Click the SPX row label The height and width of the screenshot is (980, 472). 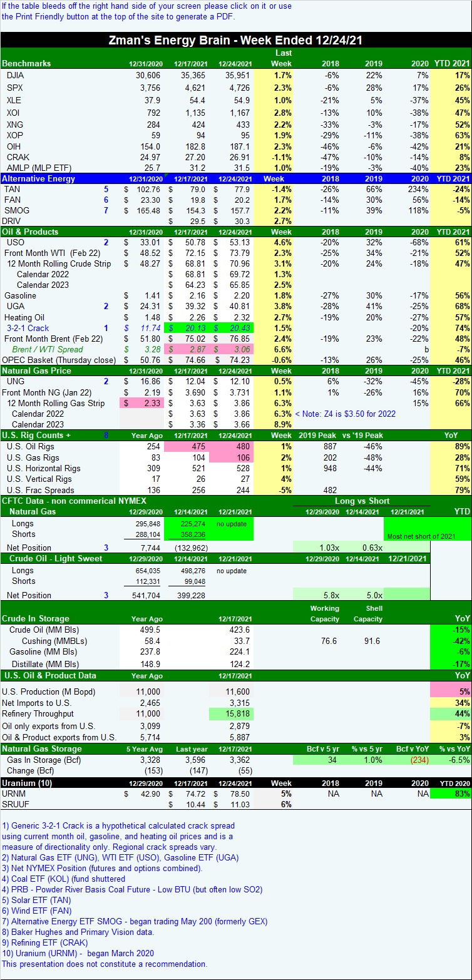pos(14,88)
